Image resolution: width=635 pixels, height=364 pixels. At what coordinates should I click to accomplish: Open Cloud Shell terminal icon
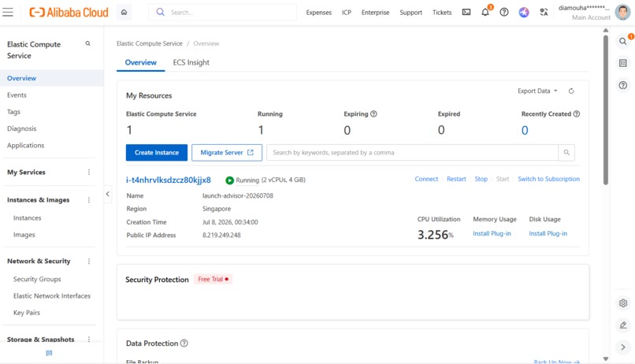click(466, 12)
